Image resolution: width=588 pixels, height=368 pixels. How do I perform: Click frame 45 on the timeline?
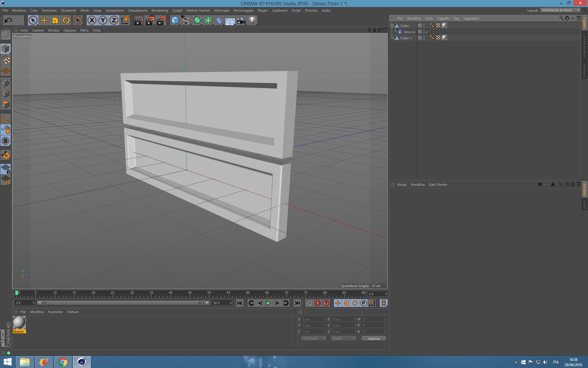pos(190,295)
